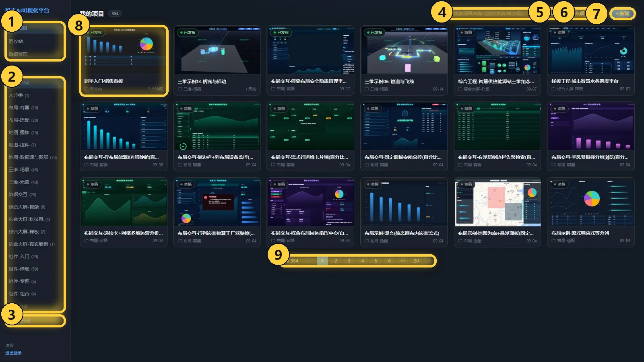Jump ahead pages with the ellipsis button

402,261
